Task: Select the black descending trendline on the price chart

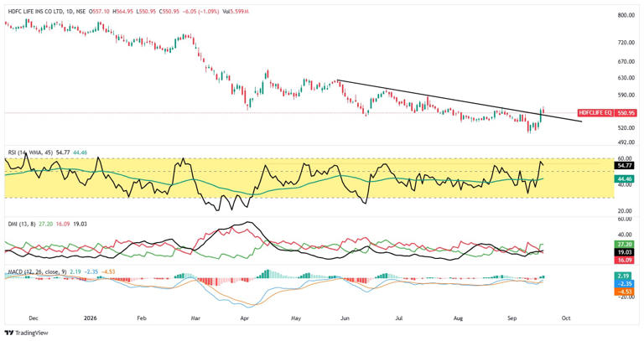Action: point(460,101)
